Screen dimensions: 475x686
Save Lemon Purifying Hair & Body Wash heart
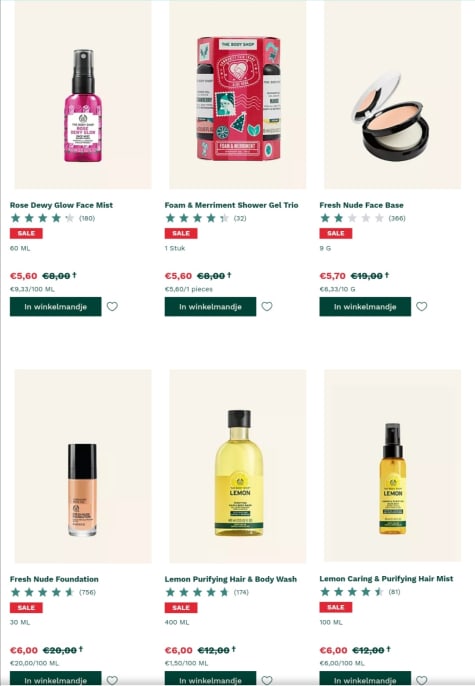coord(267,680)
